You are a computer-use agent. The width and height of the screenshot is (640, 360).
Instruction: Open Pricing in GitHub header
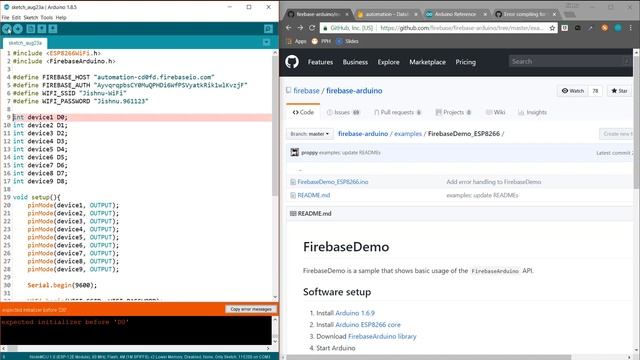point(465,62)
